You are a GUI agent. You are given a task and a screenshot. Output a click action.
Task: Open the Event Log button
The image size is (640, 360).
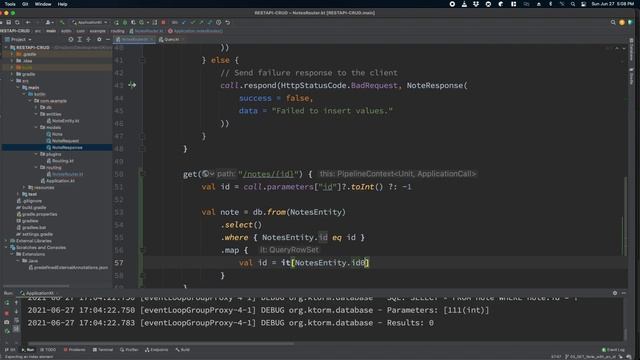click(613, 350)
